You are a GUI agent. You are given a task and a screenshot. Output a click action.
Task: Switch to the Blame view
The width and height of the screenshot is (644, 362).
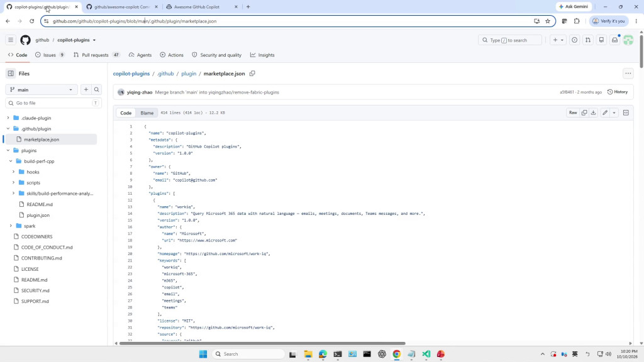click(147, 113)
